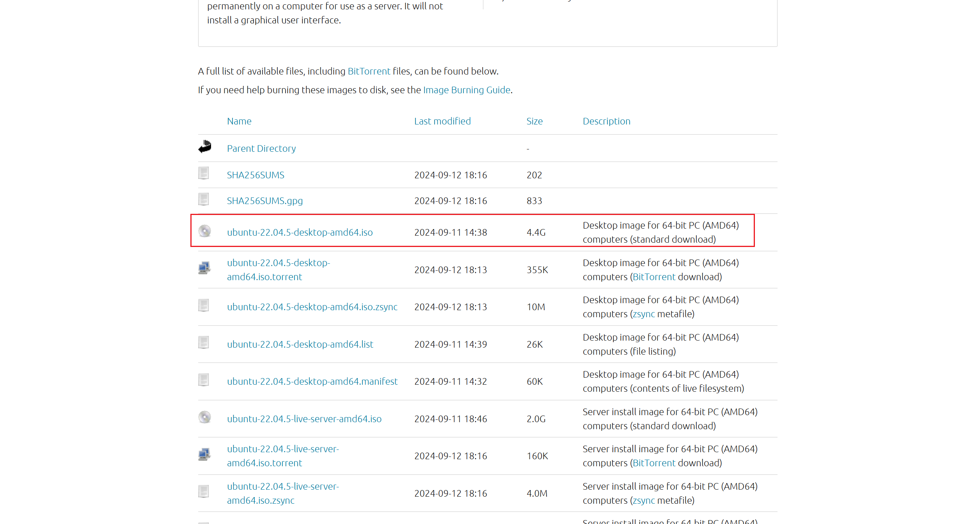Click BitTorrent link in server torrent description
The width and height of the screenshot is (980, 524).
(654, 463)
